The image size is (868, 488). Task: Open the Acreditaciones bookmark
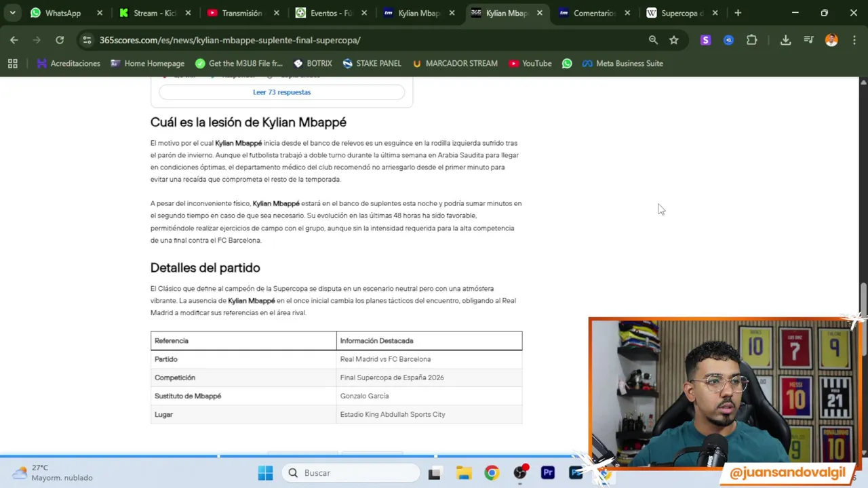click(x=68, y=63)
